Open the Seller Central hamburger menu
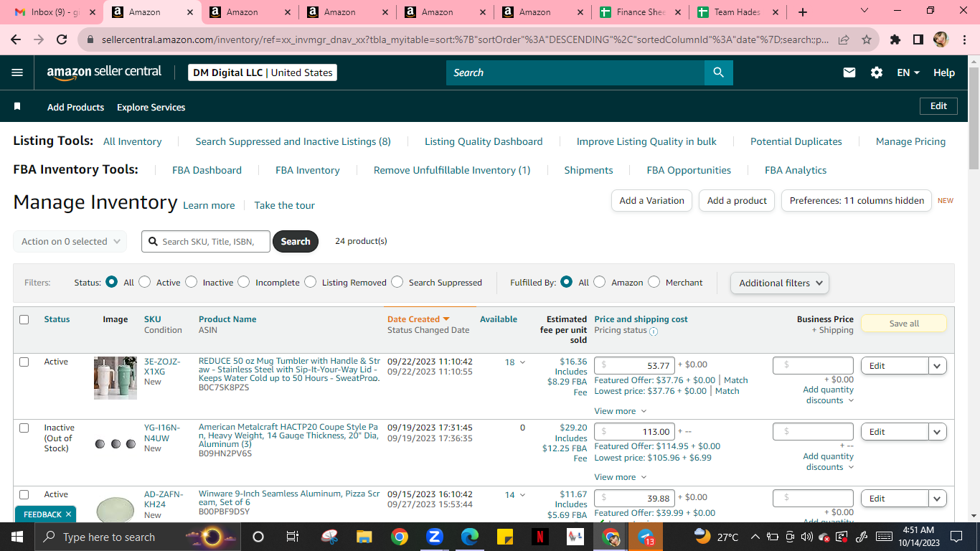The width and height of the screenshot is (980, 551). click(17, 72)
